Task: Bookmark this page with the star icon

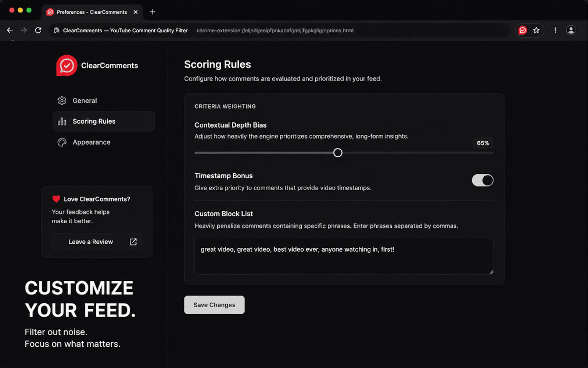Action: pos(536,30)
